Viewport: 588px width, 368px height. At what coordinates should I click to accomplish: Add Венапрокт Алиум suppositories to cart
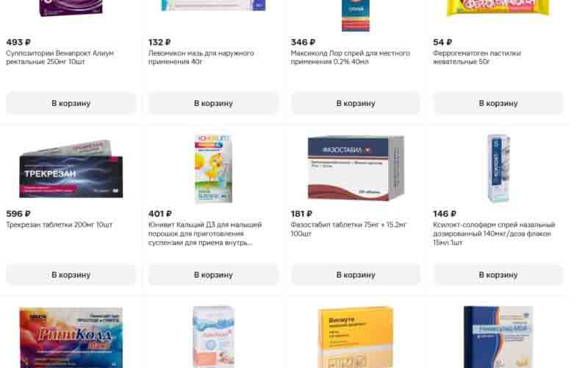(71, 103)
